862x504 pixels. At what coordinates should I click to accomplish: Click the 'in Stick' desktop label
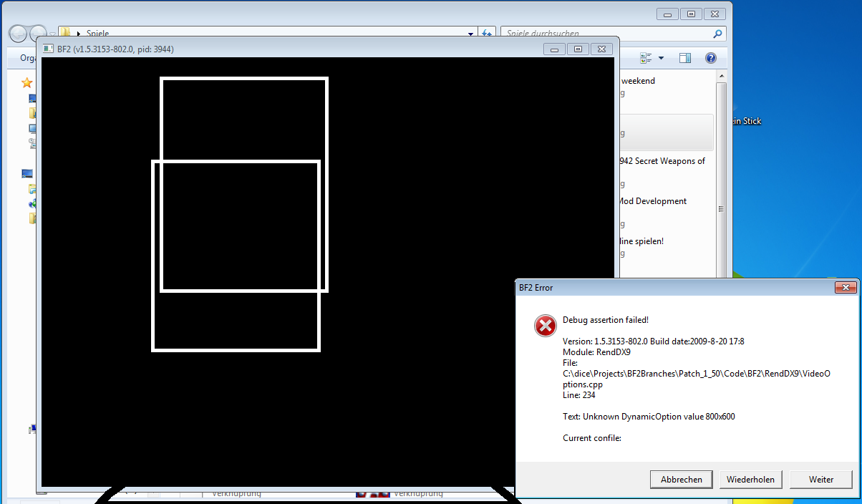(x=746, y=121)
